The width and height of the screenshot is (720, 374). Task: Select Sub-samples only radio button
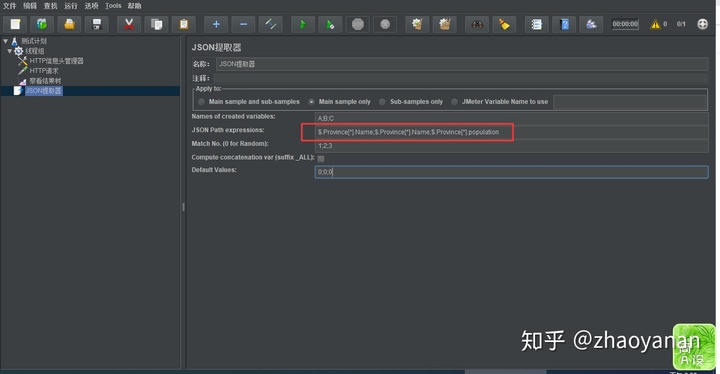pos(382,102)
